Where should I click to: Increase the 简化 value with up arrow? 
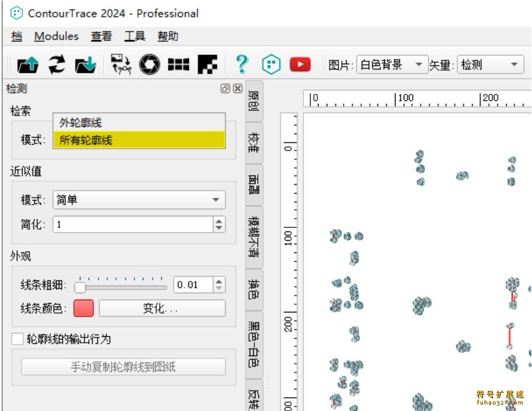pyautogui.click(x=219, y=221)
